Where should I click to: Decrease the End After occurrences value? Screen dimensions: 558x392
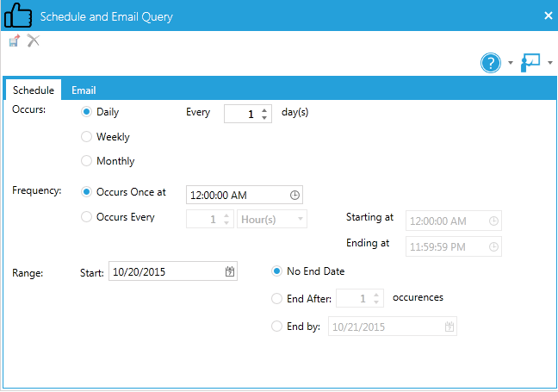[376, 302]
